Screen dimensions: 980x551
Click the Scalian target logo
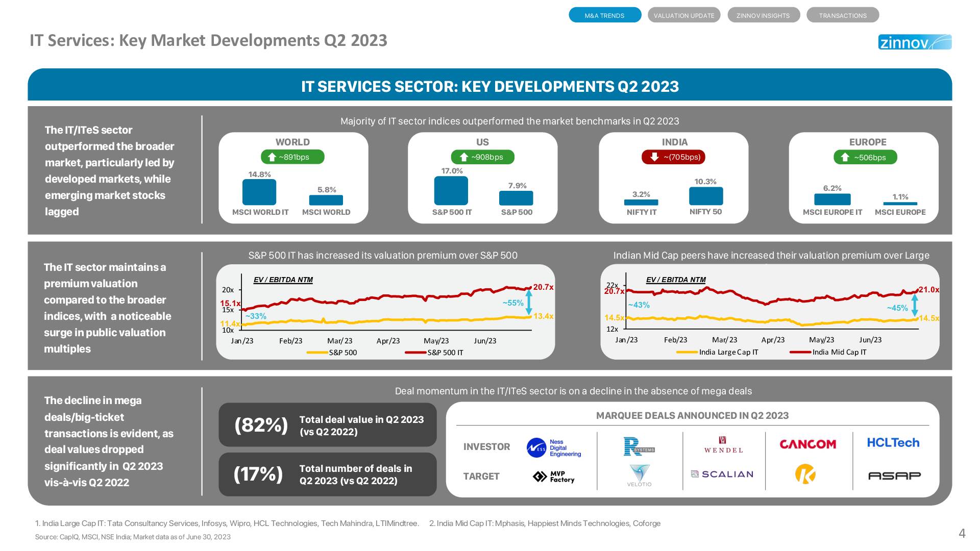coord(722,474)
